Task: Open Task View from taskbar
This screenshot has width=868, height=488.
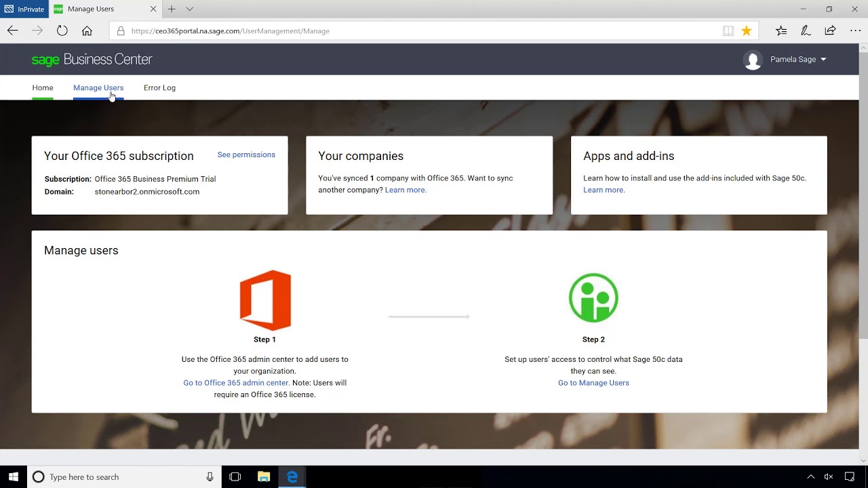Action: coord(235,477)
